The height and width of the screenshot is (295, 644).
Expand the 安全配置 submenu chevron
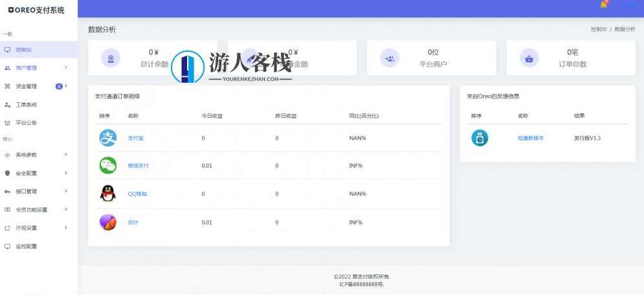coord(66,173)
